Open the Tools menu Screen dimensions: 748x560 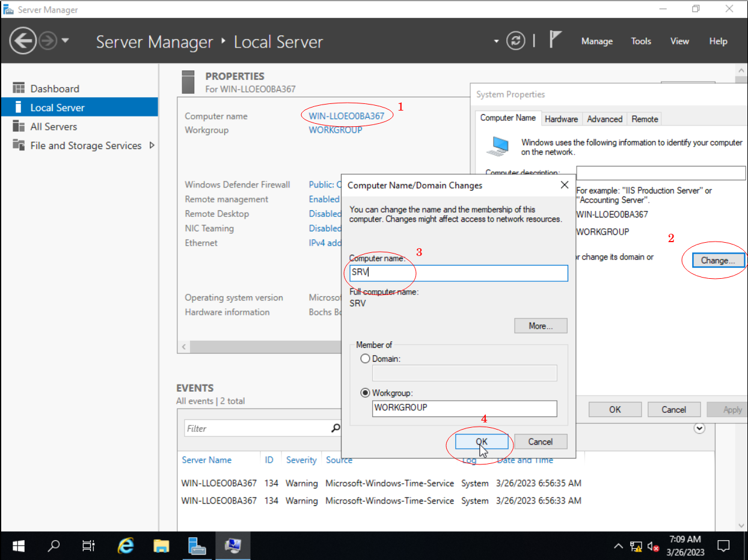[641, 41]
